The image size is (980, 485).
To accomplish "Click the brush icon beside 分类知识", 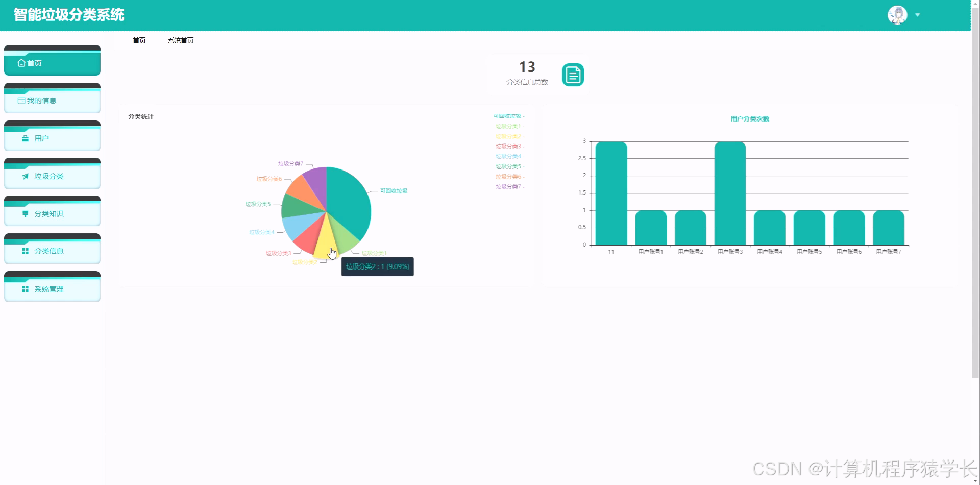I will pyautogui.click(x=25, y=214).
